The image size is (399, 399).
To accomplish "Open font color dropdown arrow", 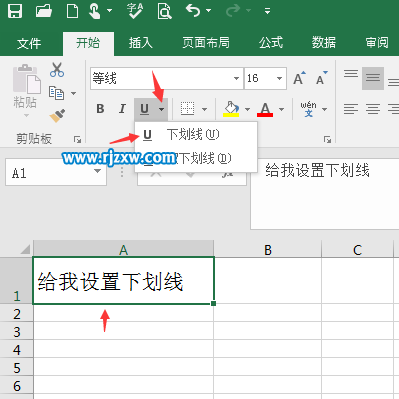I will click(x=281, y=109).
